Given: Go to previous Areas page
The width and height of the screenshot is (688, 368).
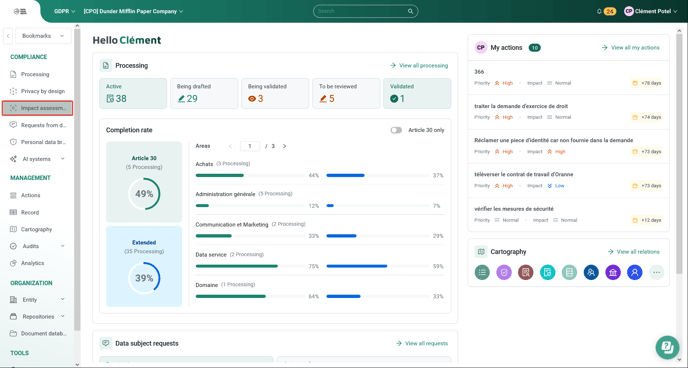Looking at the screenshot, I should [x=230, y=146].
